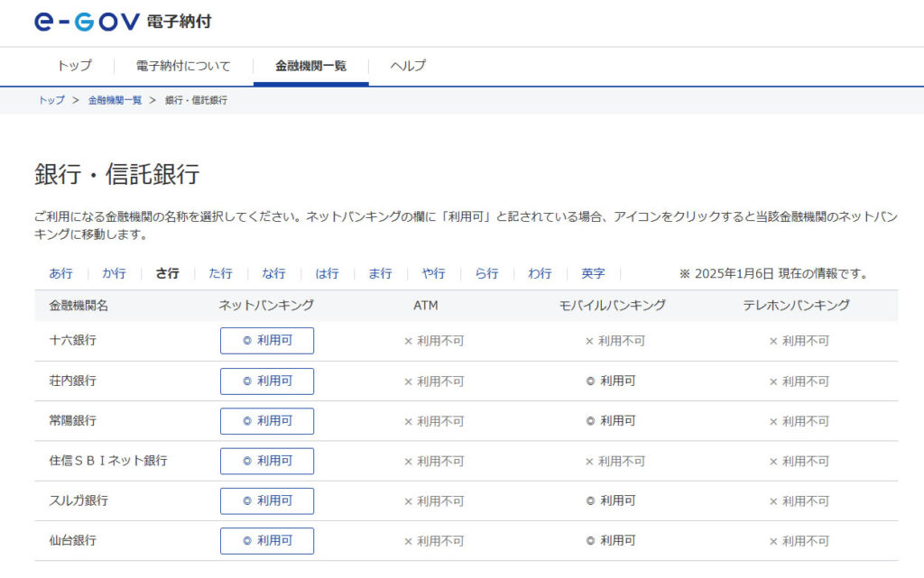This screenshot has height=578, width=924.
Task: Open net banking for 常陽銀行
Action: [267, 421]
